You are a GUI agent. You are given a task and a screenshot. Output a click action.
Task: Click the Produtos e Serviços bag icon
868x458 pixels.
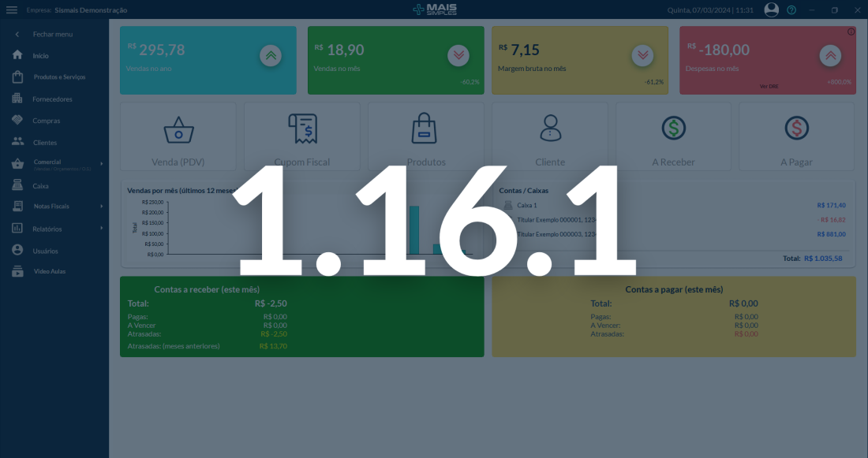(x=17, y=77)
